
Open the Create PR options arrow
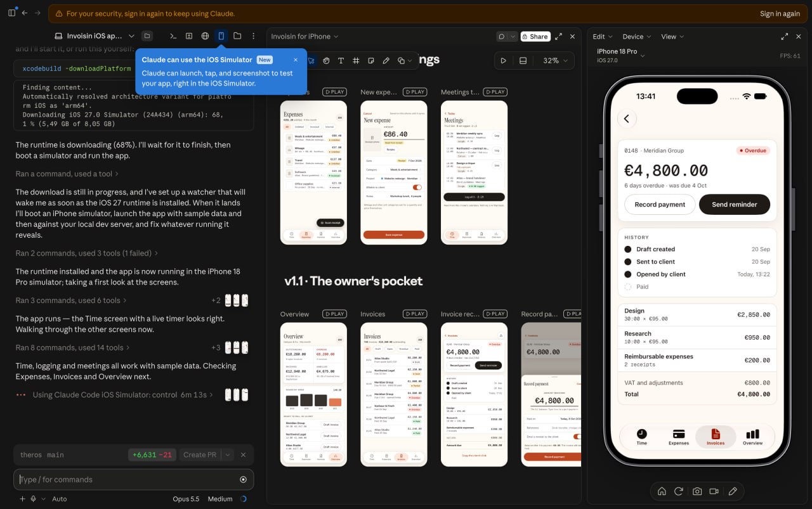227,454
